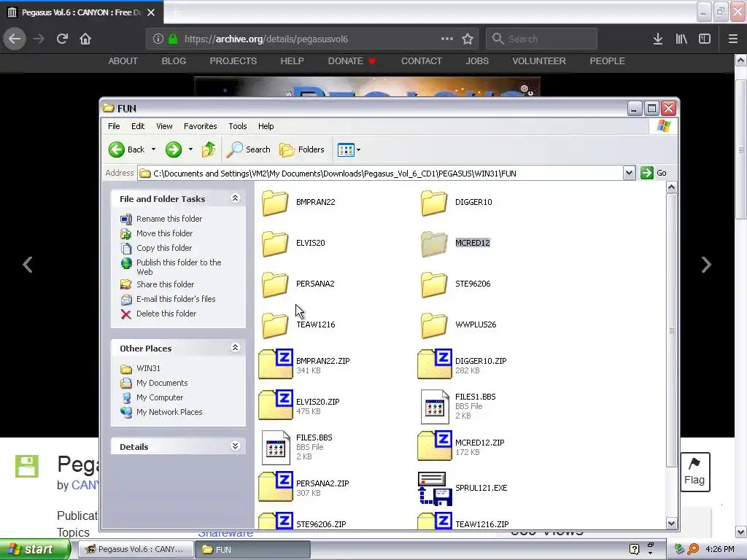Select the PERSANA2 folder icon

coord(275,284)
